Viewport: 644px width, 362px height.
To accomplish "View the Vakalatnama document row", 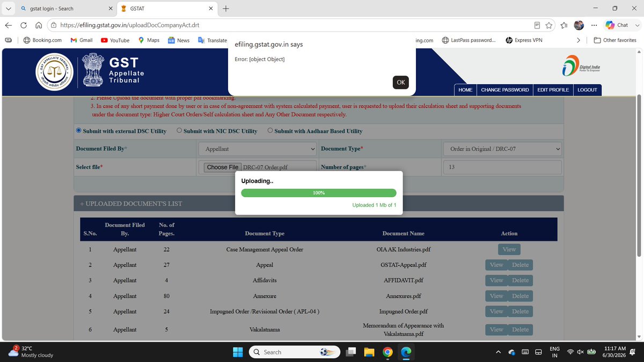I will (x=496, y=330).
